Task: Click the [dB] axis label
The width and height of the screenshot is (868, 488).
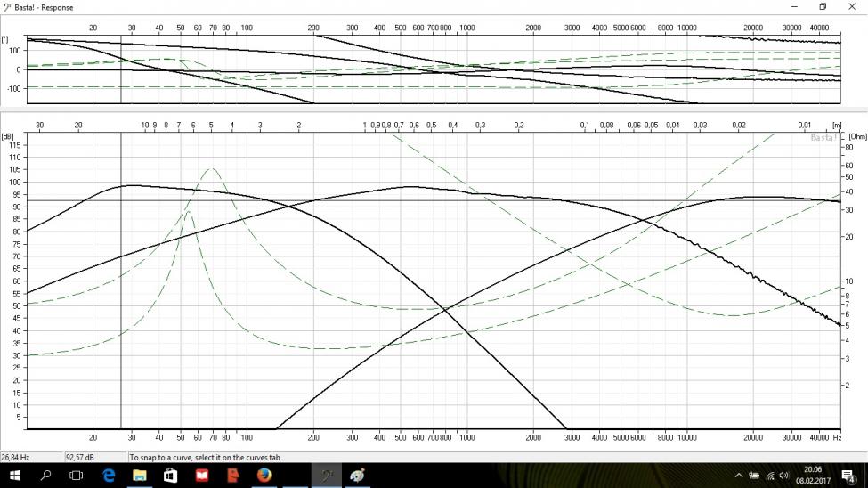Action: click(7, 136)
